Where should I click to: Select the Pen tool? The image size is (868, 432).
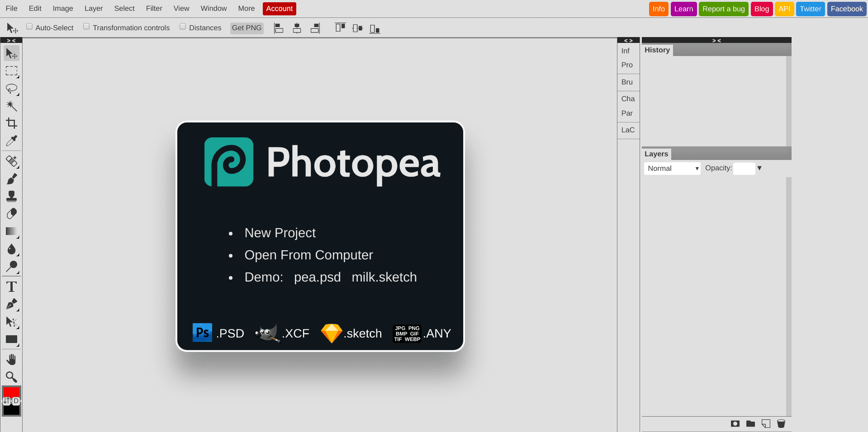click(x=11, y=304)
